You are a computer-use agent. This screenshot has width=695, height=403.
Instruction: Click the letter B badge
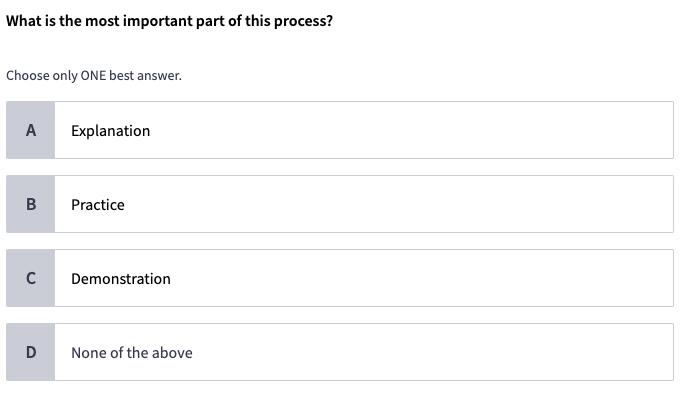pyautogui.click(x=31, y=204)
